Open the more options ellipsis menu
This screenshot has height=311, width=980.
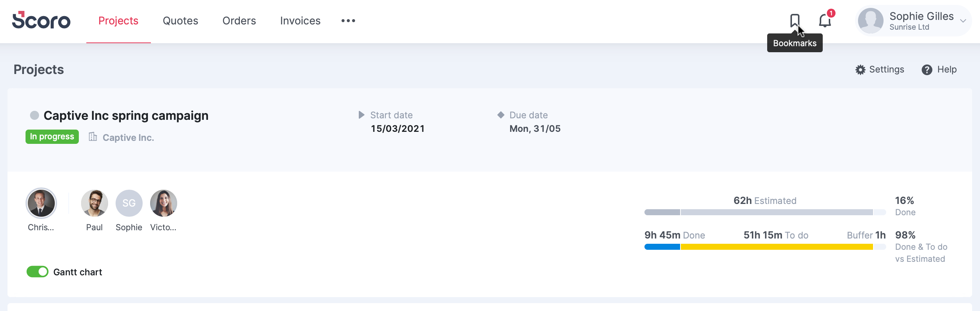(347, 21)
